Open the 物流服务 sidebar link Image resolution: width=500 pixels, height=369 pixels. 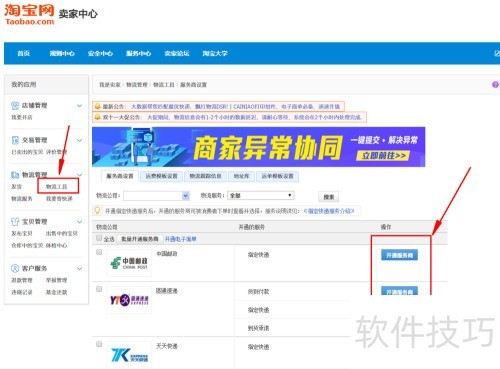(22, 199)
